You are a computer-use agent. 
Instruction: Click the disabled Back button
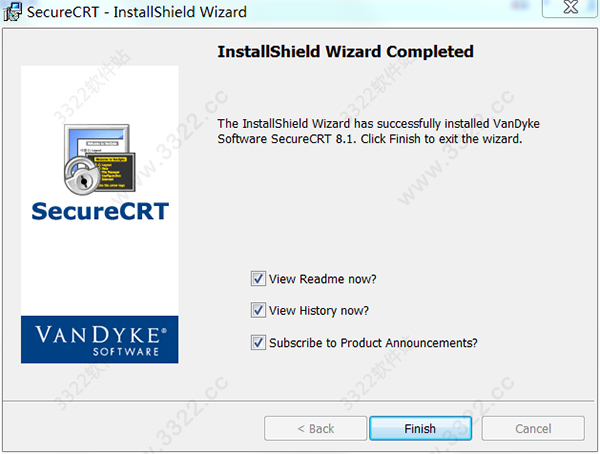[315, 428]
